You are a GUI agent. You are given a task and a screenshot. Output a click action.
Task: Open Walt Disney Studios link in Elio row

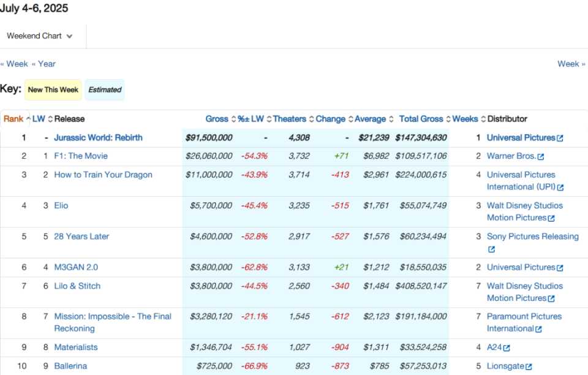coord(525,211)
